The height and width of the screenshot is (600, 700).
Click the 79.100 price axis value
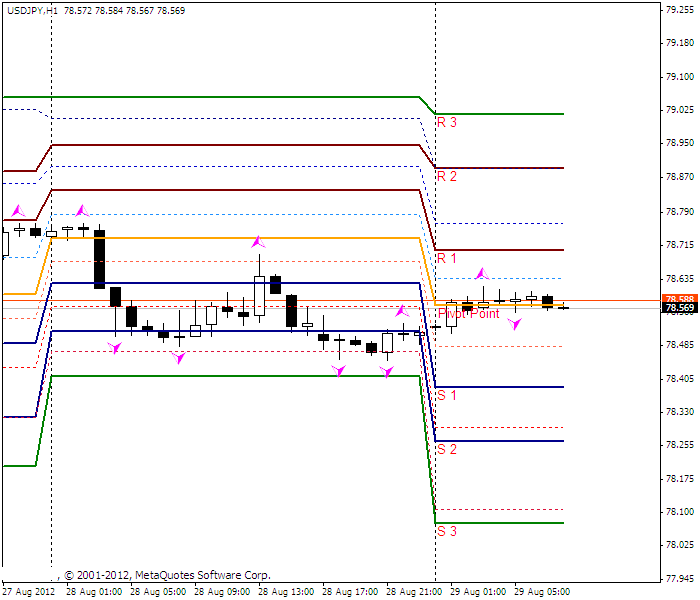680,77
